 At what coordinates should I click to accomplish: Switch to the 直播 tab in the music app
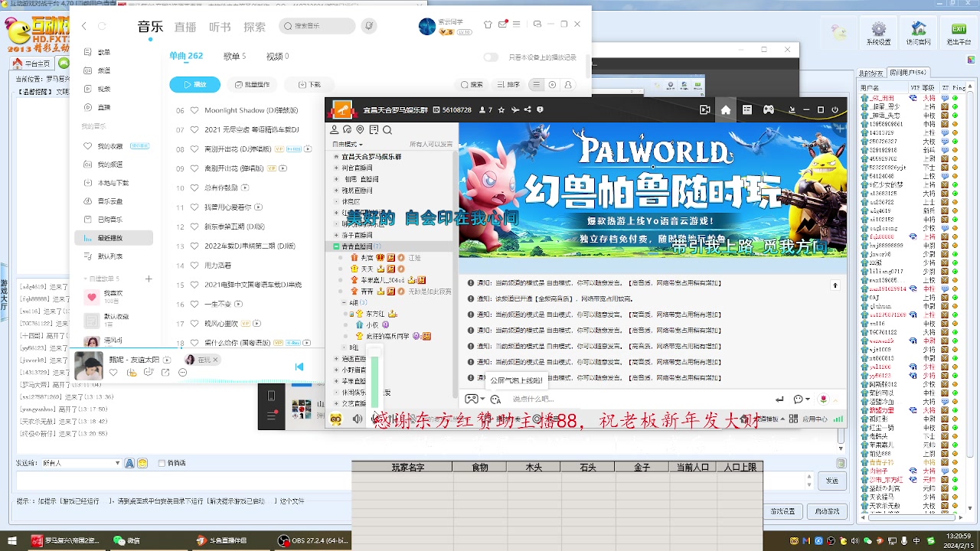[x=185, y=26]
